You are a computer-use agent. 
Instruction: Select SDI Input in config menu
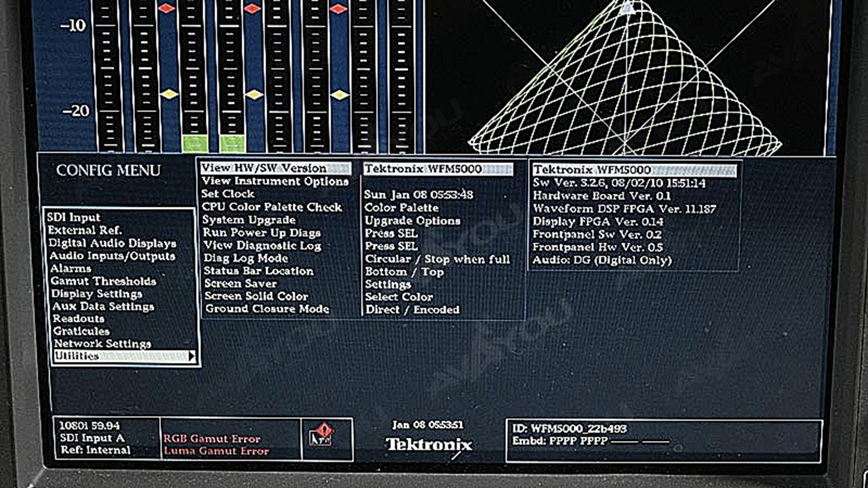click(x=73, y=218)
